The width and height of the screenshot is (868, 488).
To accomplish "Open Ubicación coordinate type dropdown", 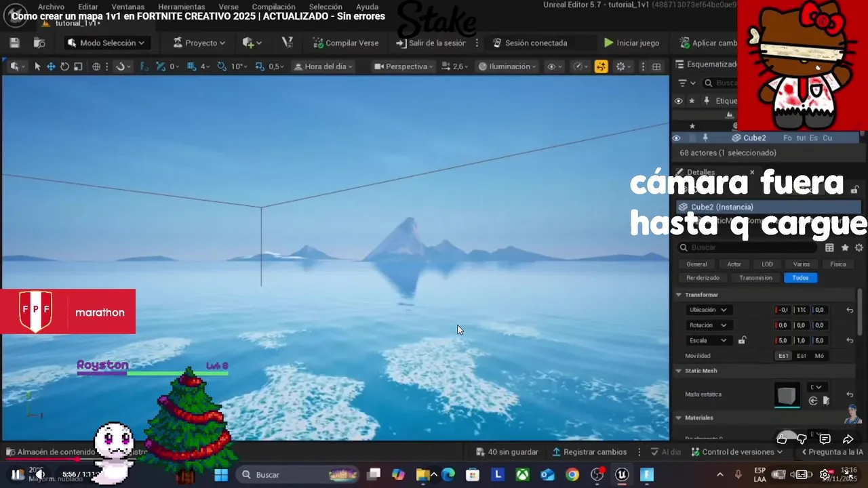I will pyautogui.click(x=708, y=310).
